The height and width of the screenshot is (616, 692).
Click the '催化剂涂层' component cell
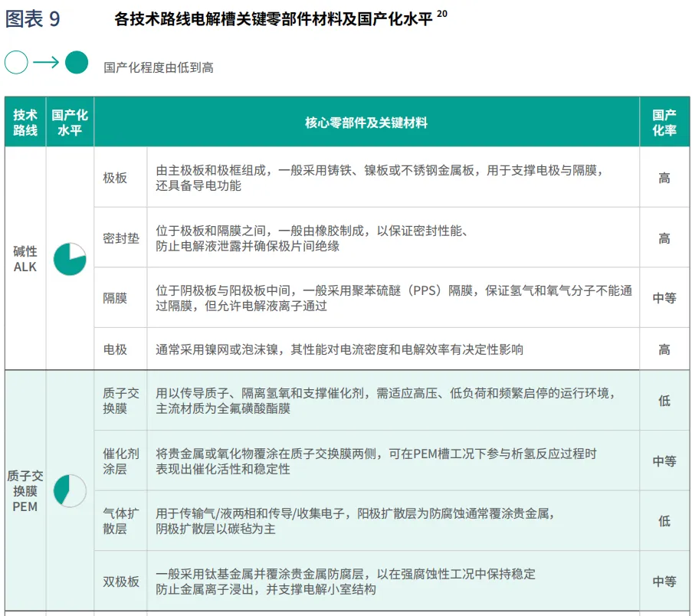[121, 461]
